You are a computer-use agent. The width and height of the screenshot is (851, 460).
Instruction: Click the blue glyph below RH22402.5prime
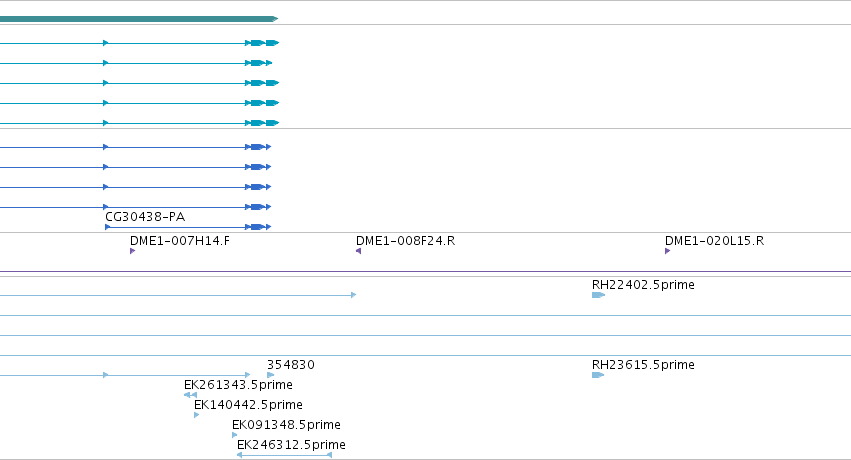tap(598, 295)
